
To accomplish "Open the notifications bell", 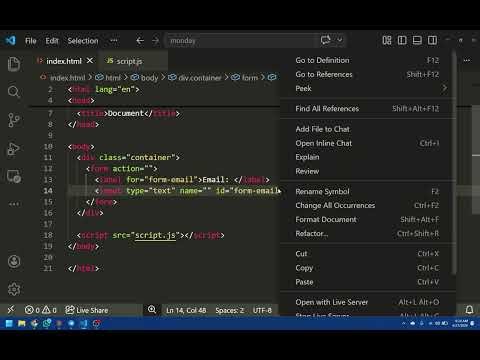I will pyautogui.click(x=469, y=310).
